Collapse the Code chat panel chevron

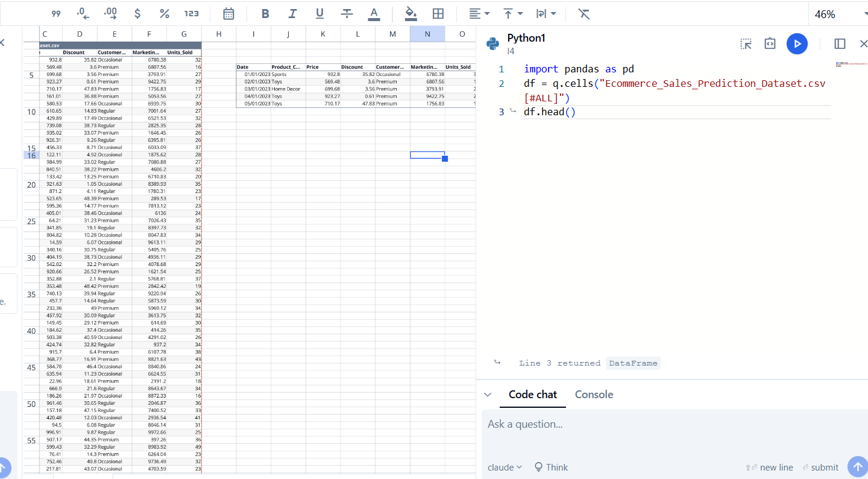click(x=488, y=395)
